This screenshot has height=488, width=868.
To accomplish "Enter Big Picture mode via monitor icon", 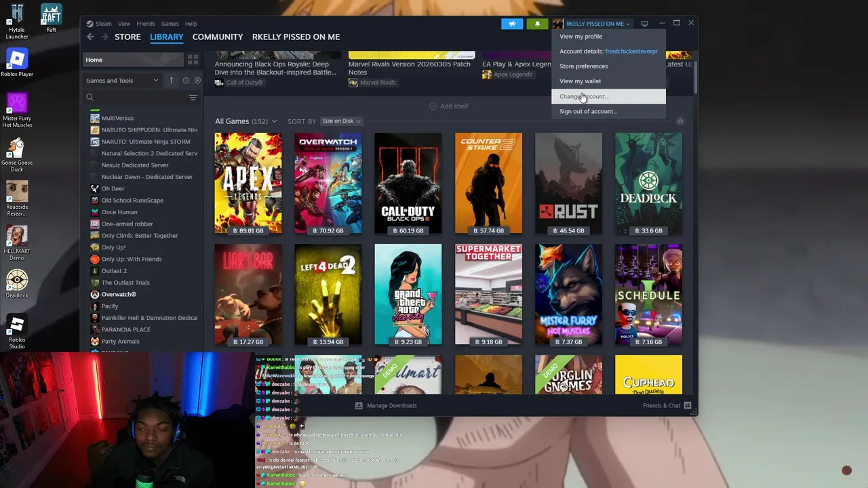I will coord(644,24).
